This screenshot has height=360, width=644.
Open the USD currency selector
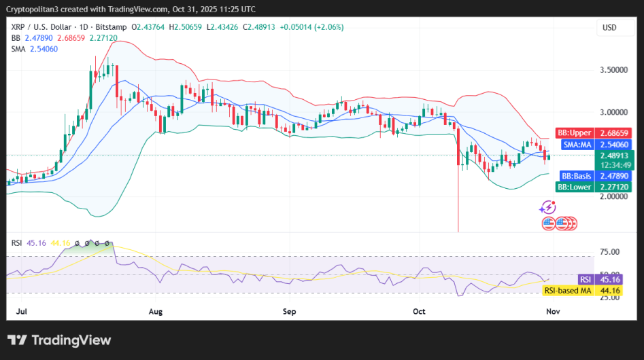tap(609, 27)
